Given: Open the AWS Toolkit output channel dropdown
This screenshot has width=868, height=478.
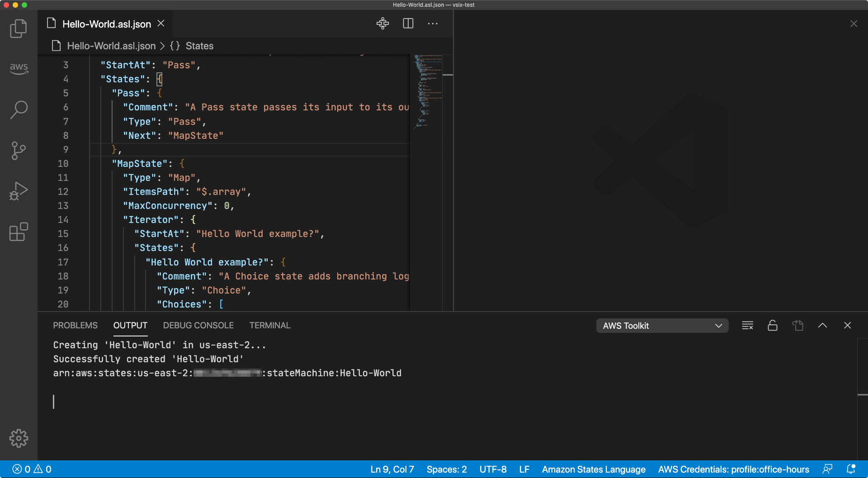Looking at the screenshot, I should click(662, 326).
